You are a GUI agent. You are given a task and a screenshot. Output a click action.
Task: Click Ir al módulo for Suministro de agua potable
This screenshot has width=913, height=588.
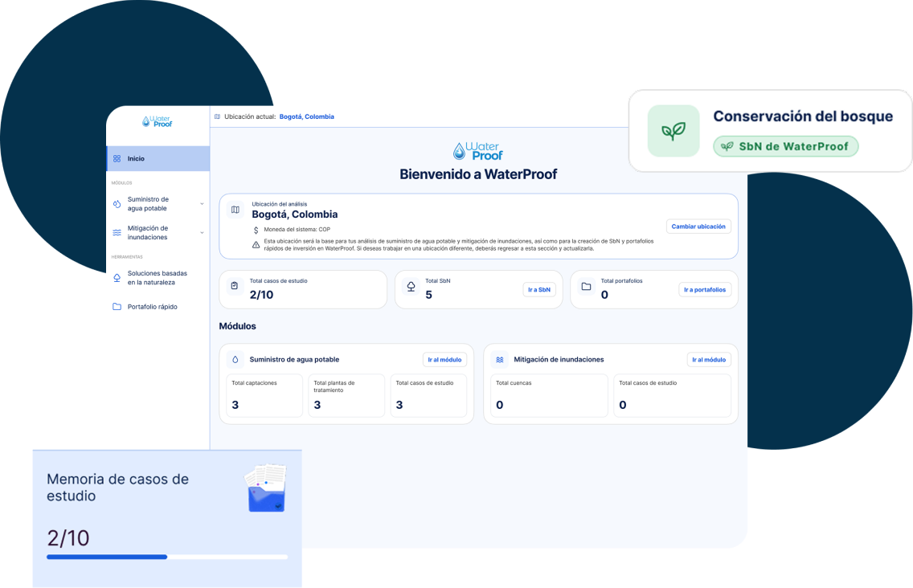tap(444, 360)
